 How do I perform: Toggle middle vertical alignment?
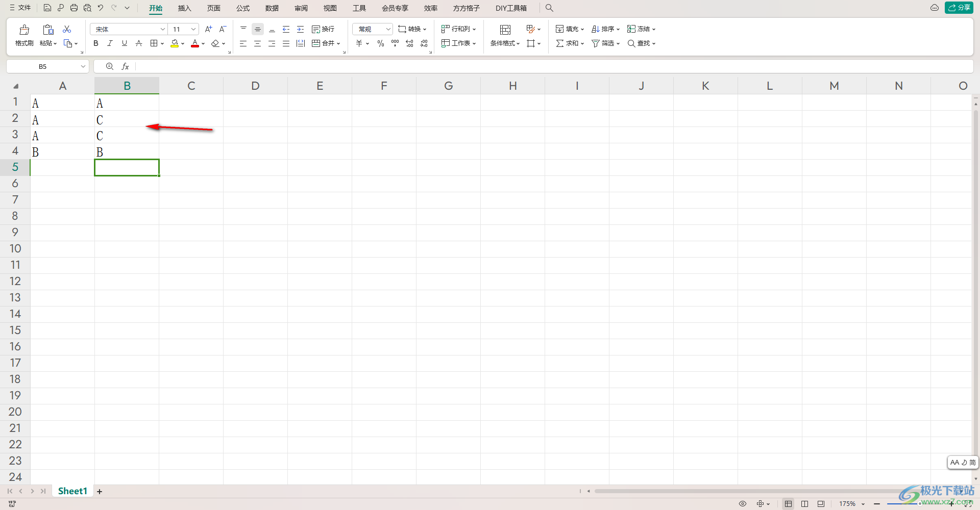[258, 29]
